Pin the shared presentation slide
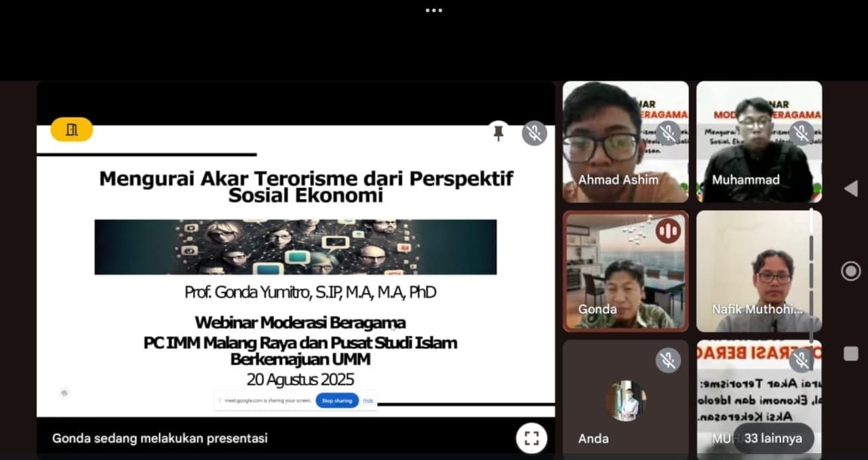This screenshot has height=460, width=868. pyautogui.click(x=500, y=133)
